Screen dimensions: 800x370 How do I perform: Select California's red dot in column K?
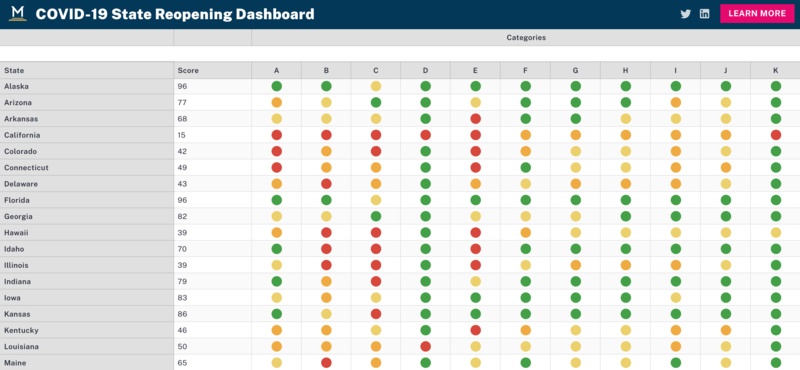pos(776,135)
